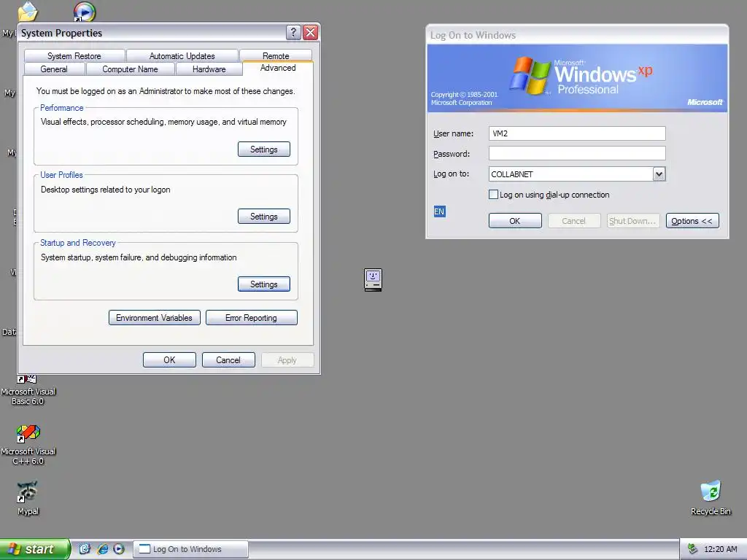This screenshot has height=560, width=747.
Task: Select the Advanced tab
Action: [278, 68]
